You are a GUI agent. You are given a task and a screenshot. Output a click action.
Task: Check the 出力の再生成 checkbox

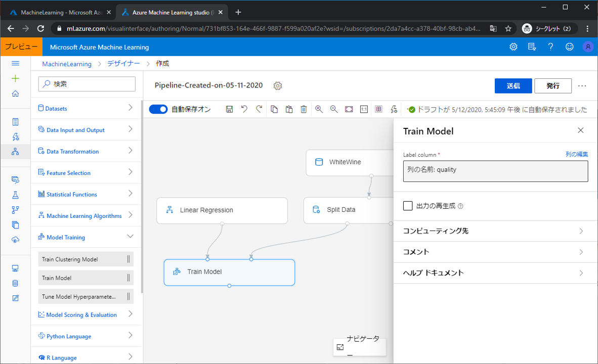(408, 206)
